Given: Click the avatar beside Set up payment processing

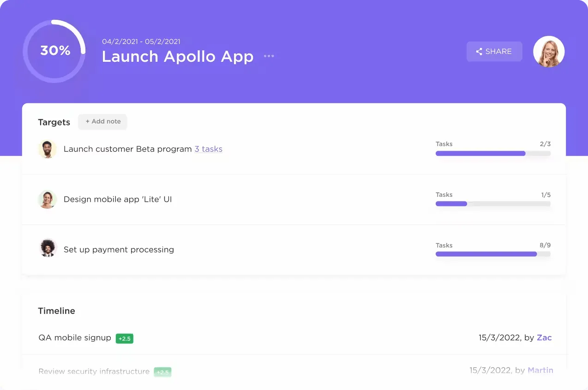Looking at the screenshot, I should point(47,248).
